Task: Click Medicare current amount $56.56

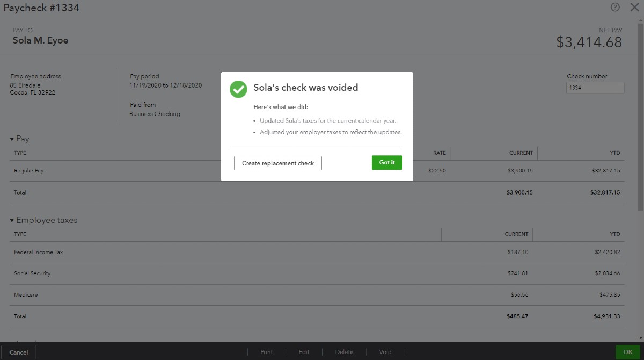Action: tap(519, 295)
